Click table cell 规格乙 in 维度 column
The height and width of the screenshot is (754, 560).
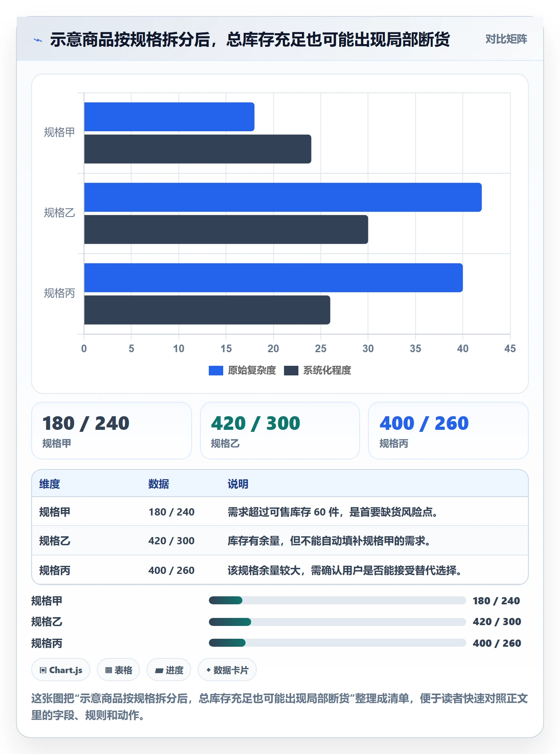click(55, 541)
